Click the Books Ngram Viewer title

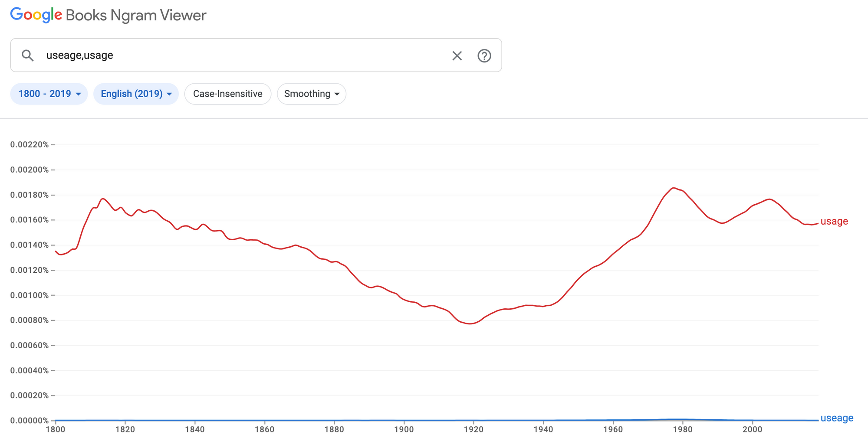pos(136,15)
